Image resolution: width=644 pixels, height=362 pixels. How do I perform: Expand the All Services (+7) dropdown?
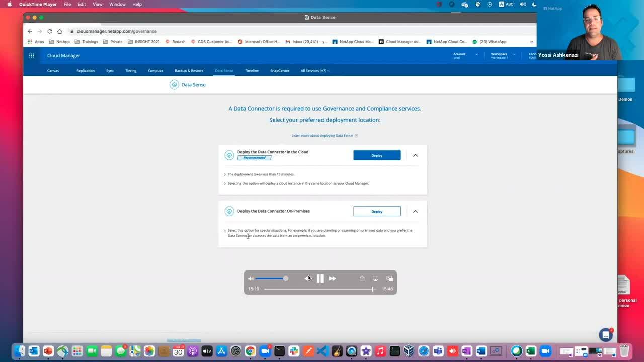point(315,71)
